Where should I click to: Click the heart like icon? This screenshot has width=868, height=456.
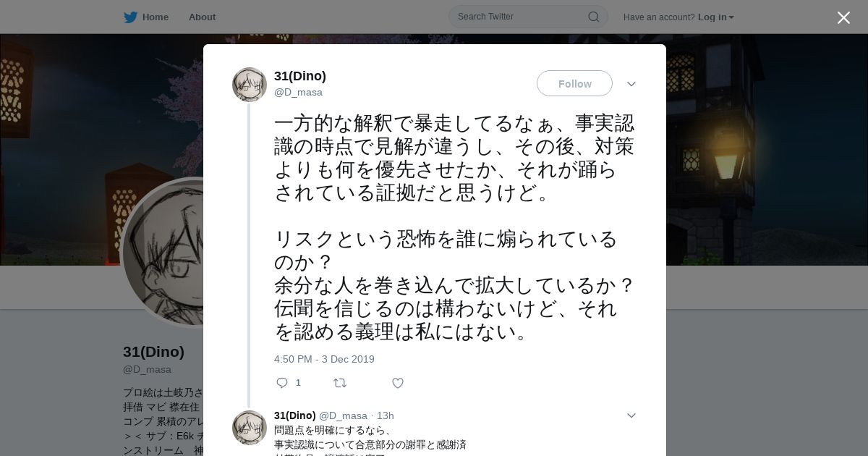[398, 383]
